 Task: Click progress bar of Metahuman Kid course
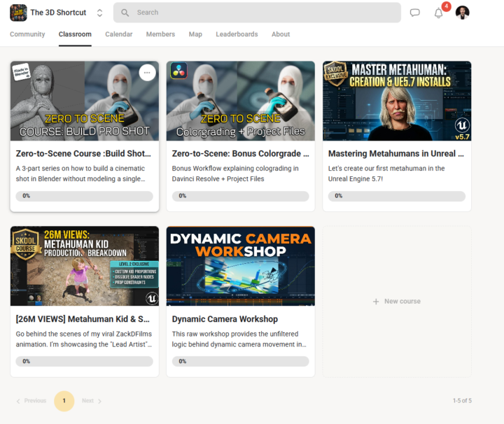(85, 361)
